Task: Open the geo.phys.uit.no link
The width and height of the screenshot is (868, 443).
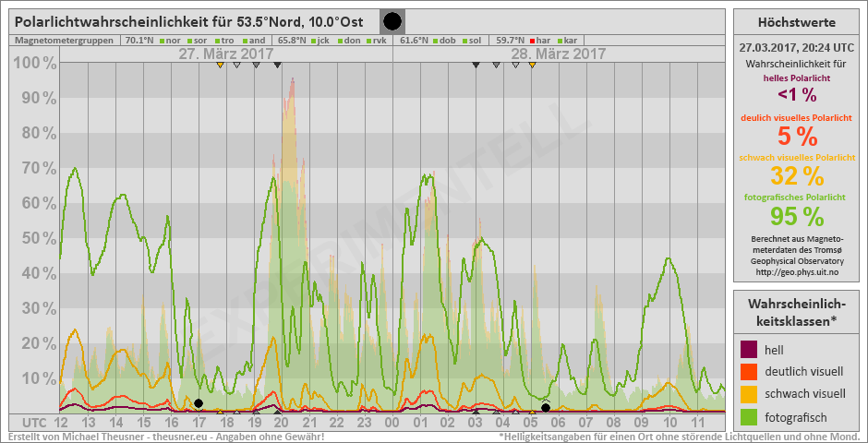Action: [x=796, y=272]
